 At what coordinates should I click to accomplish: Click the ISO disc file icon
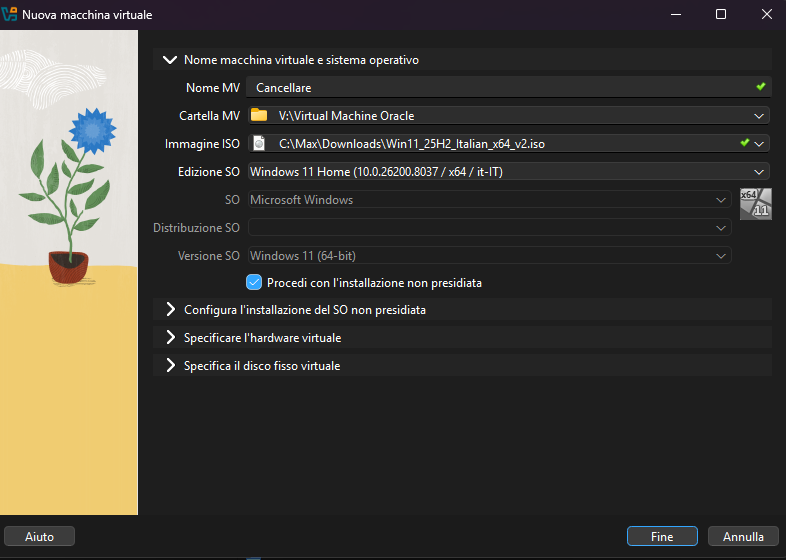[x=259, y=143]
